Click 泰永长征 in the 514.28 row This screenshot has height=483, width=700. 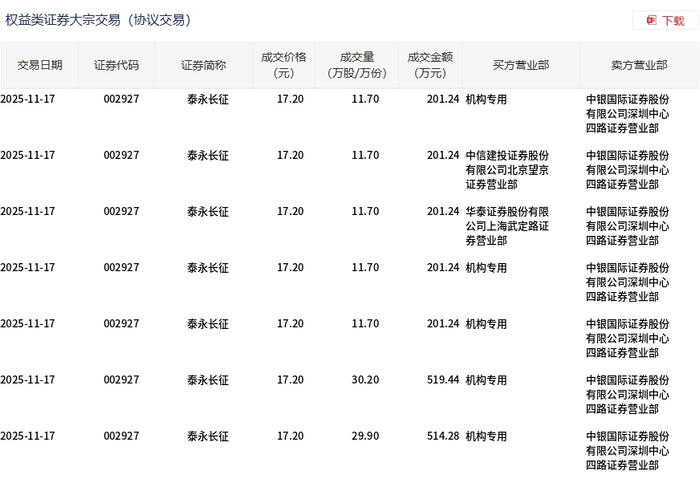coord(208,436)
